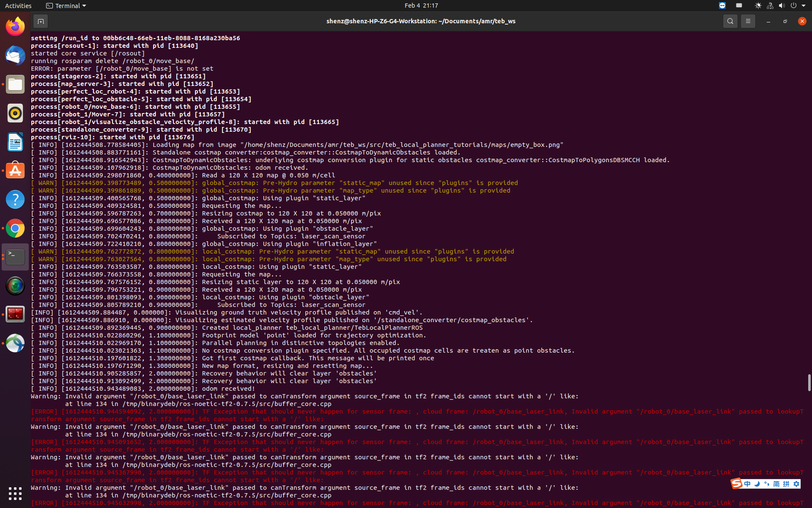Switch simplified Chinese via the 简 toggle
Image resolution: width=812 pixels, height=508 pixels.
pyautogui.click(x=776, y=484)
